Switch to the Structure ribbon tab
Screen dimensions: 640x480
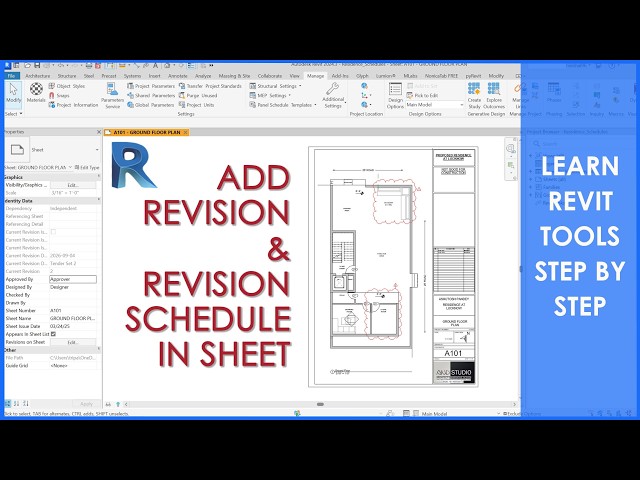(67, 76)
